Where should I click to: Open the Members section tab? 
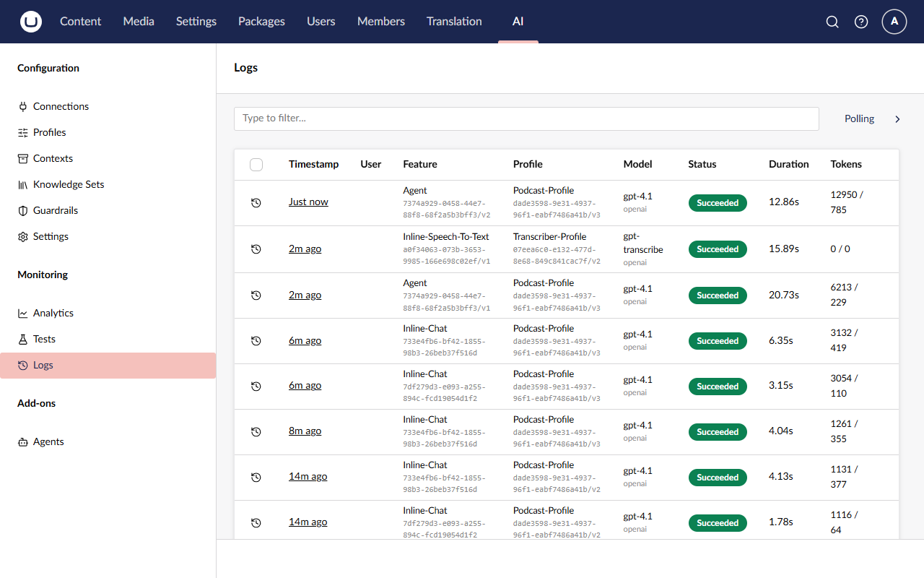tap(381, 22)
